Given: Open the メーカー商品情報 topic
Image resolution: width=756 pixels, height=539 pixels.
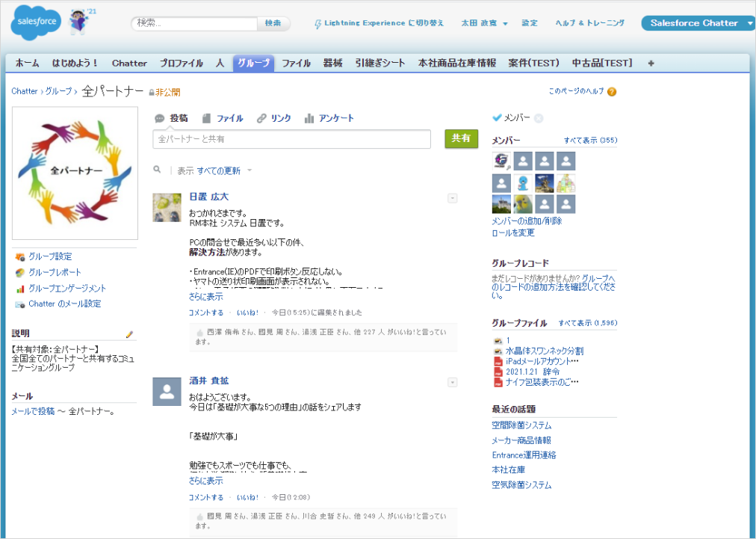Looking at the screenshot, I should [x=521, y=440].
